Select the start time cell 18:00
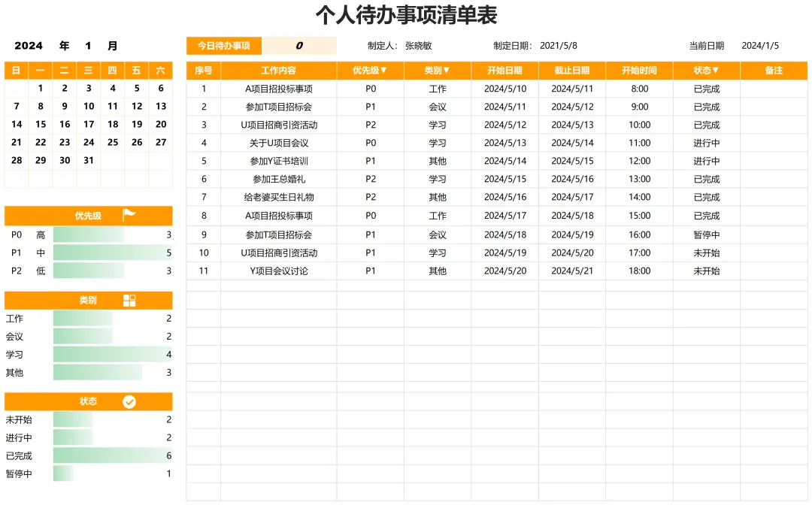 tap(640, 271)
